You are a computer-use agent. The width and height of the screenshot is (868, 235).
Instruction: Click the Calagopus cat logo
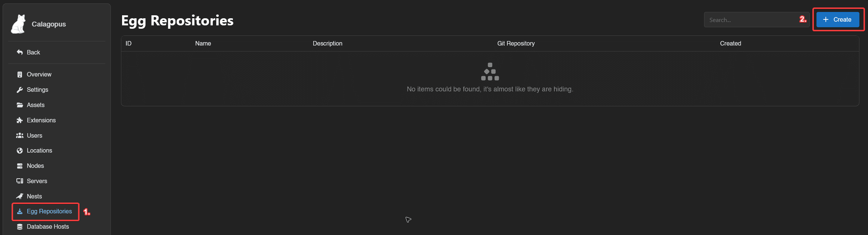18,23
